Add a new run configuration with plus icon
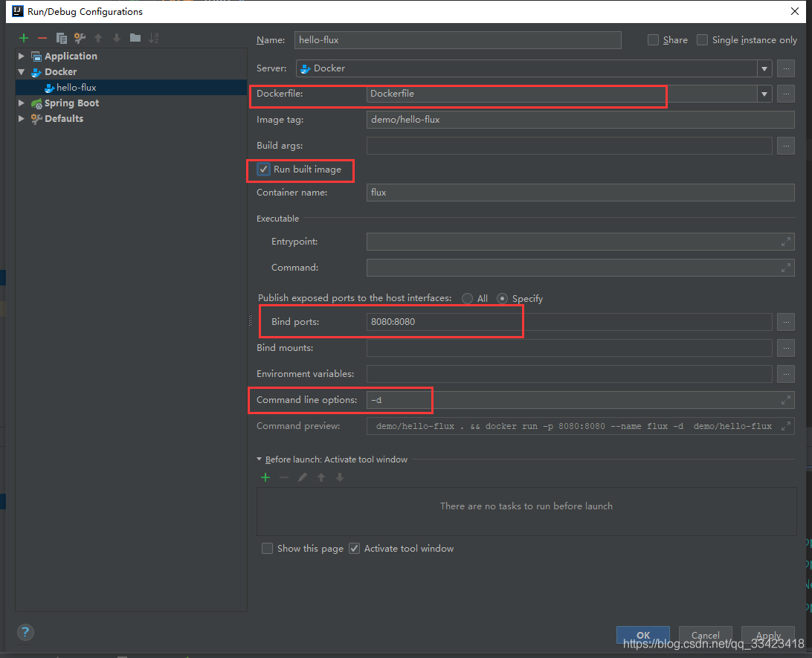The height and width of the screenshot is (658, 812). point(24,38)
